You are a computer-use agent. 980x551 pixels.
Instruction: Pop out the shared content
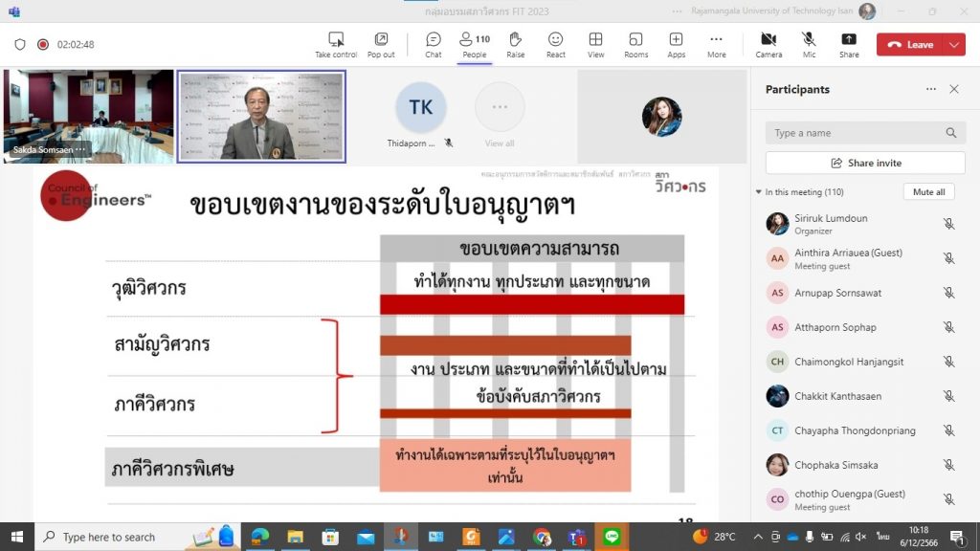381,44
